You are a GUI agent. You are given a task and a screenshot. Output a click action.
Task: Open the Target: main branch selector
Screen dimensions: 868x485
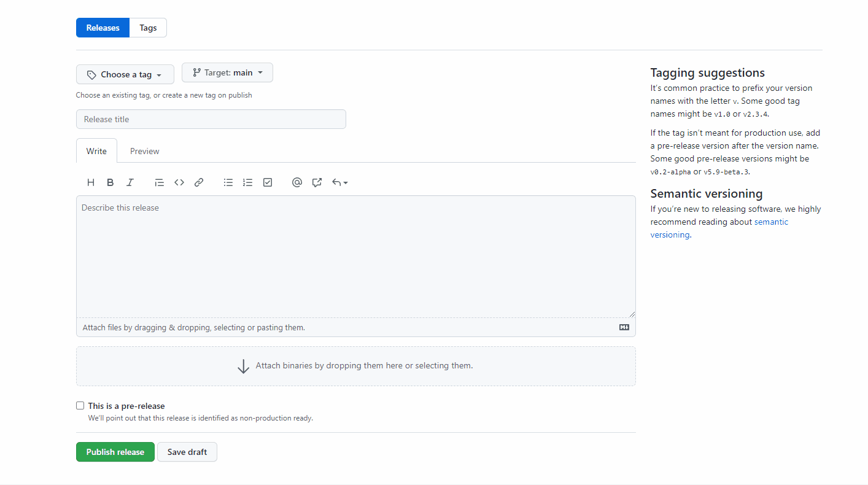tap(227, 72)
